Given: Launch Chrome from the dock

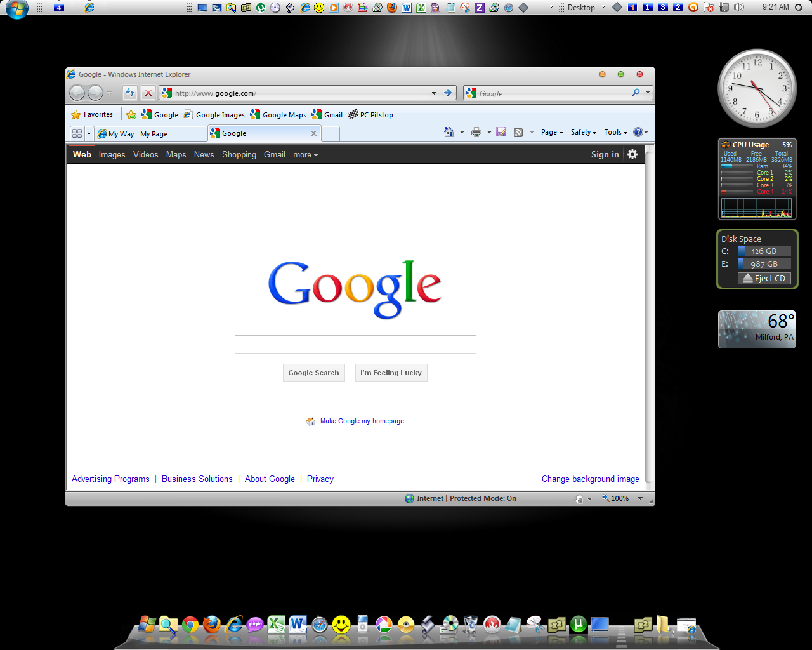Looking at the screenshot, I should (x=190, y=625).
